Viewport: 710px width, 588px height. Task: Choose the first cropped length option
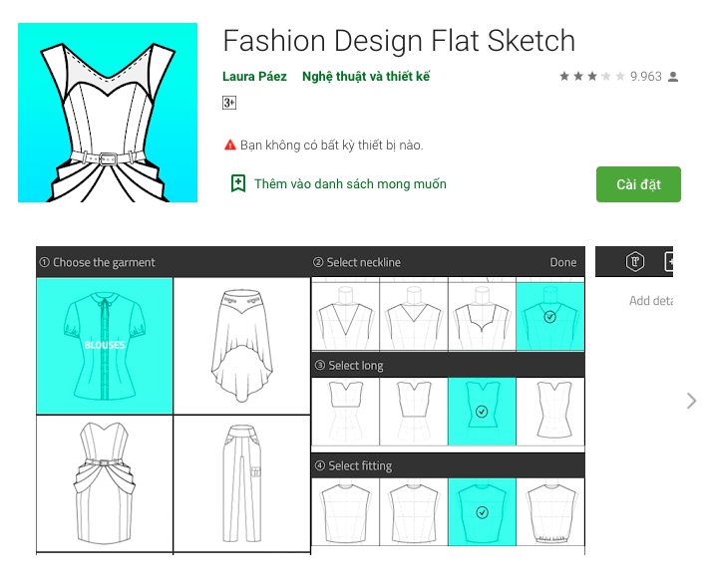pyautogui.click(x=345, y=412)
